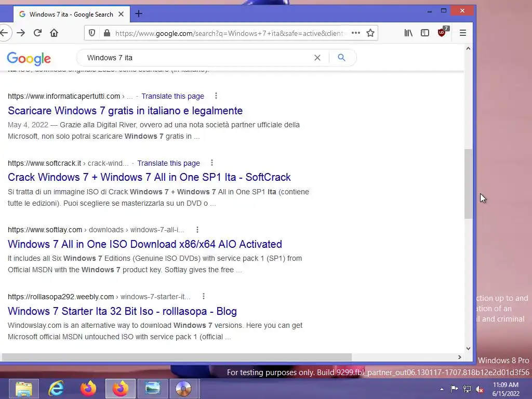The image size is (532, 399).
Task: Open the taskbar clock showing 11:09 AM
Action: [x=506, y=389]
